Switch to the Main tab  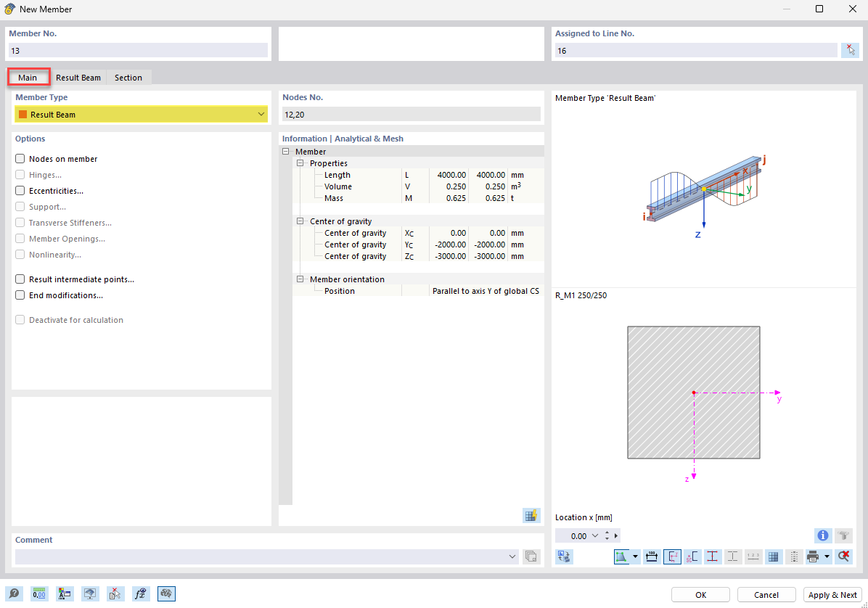28,78
